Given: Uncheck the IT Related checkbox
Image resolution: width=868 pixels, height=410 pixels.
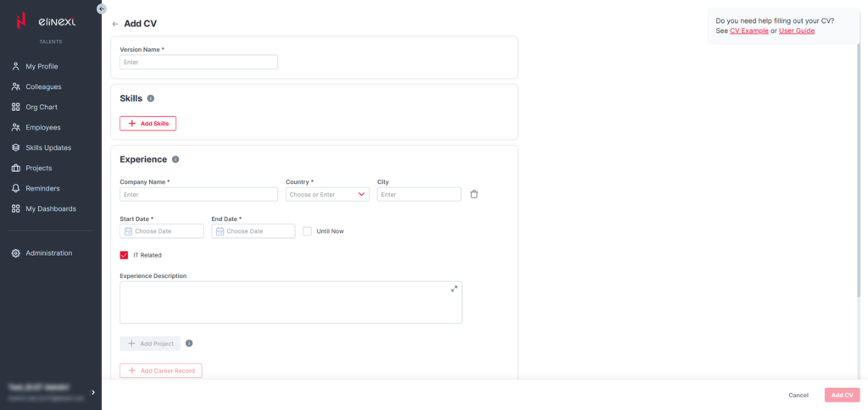Looking at the screenshot, I should 125,255.
